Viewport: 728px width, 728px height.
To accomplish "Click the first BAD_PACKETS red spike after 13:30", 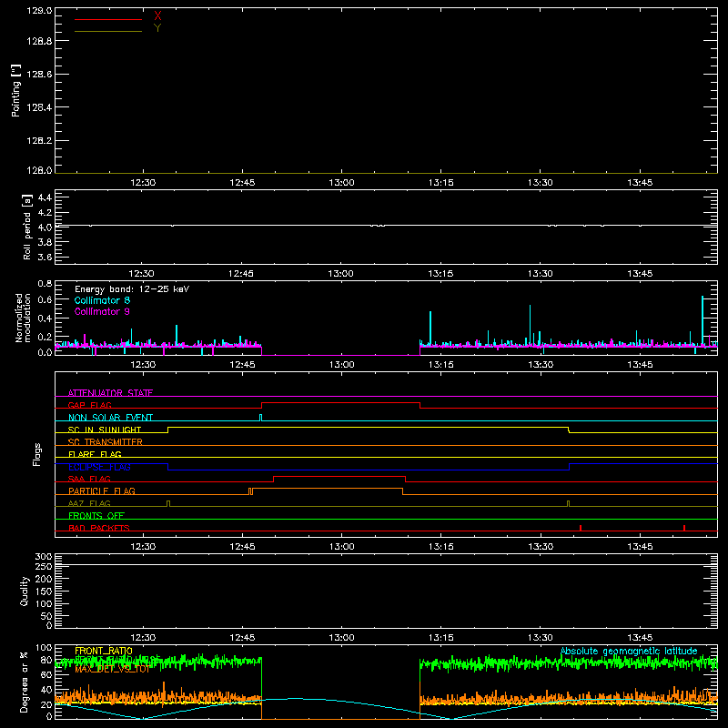I will tap(581, 528).
